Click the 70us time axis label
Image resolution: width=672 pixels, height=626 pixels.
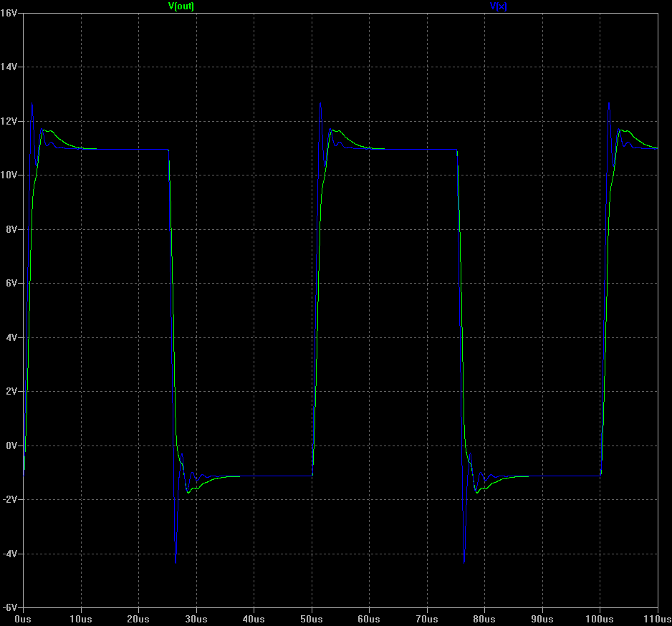(x=427, y=619)
